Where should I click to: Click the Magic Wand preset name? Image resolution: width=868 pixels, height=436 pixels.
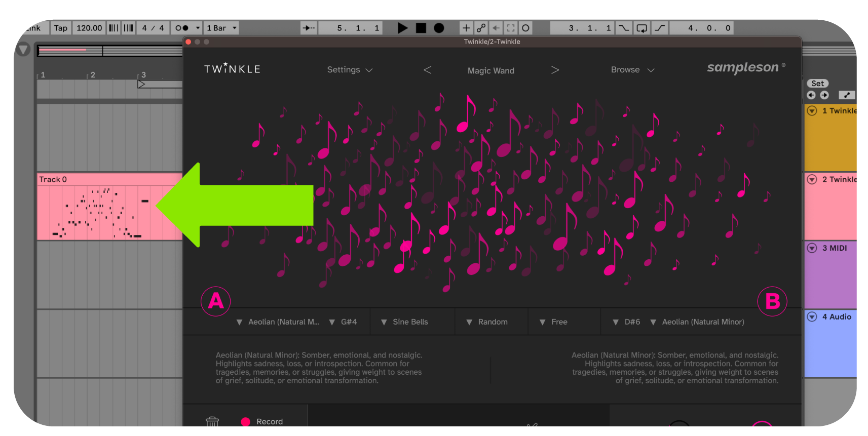(x=490, y=70)
